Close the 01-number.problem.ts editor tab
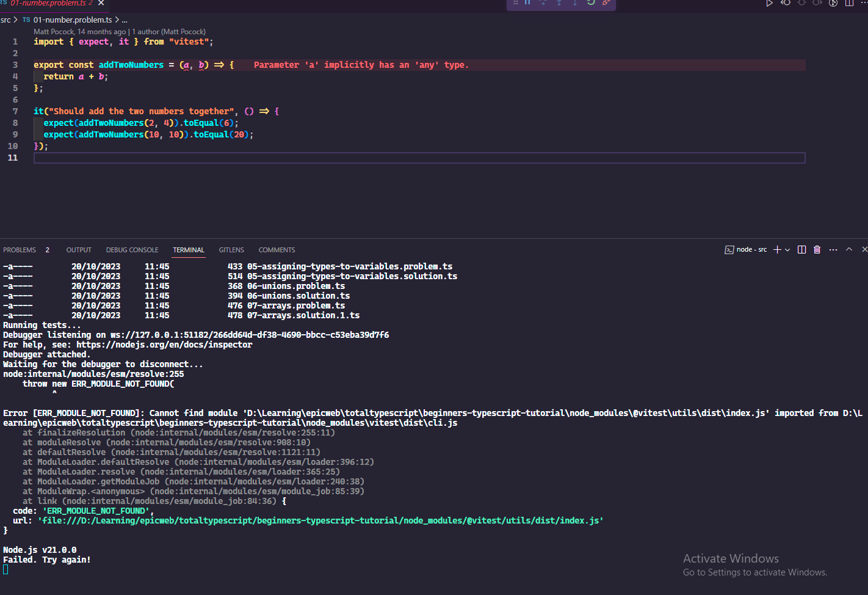The height and width of the screenshot is (595, 868). (101, 3)
